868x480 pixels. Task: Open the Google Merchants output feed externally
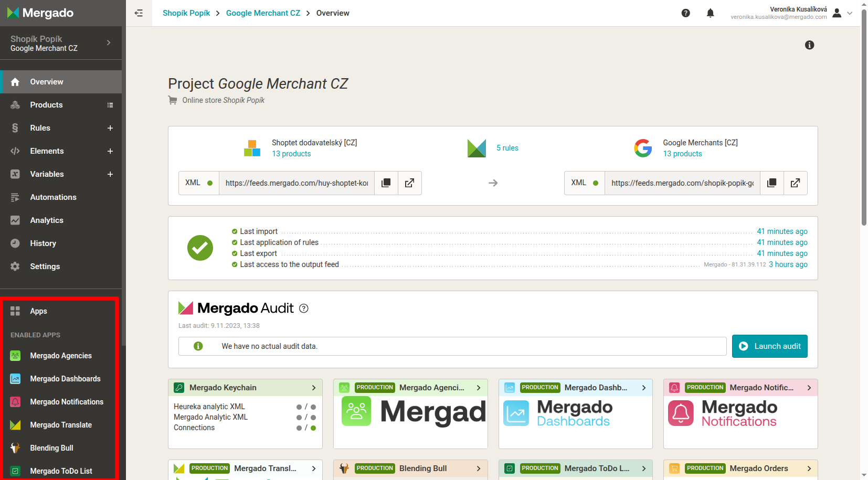point(795,183)
